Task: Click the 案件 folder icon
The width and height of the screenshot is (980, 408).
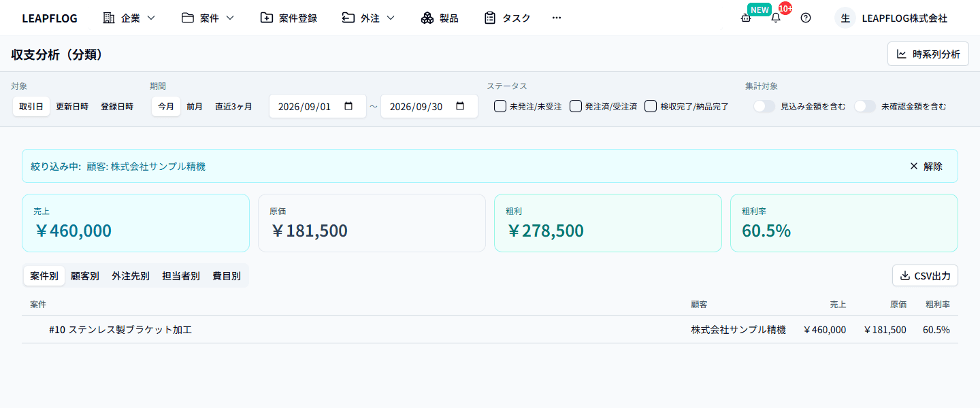Action: click(188, 18)
